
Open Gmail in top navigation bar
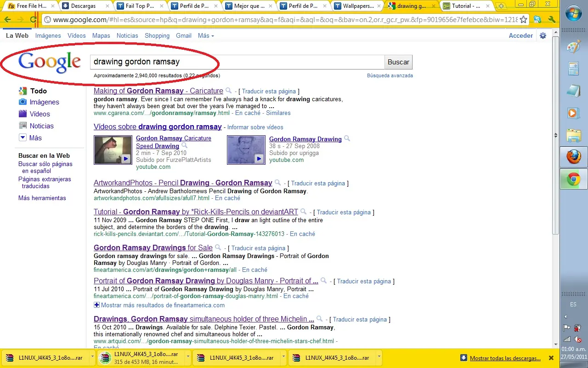(x=184, y=35)
